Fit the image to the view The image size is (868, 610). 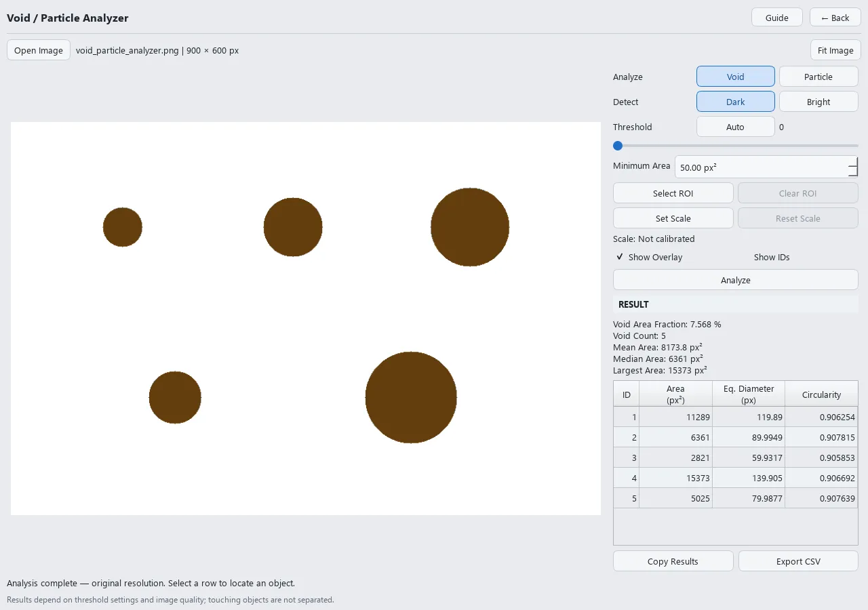(835, 50)
